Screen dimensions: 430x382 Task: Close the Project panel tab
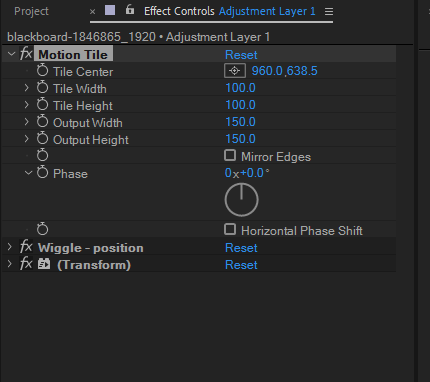click(93, 12)
